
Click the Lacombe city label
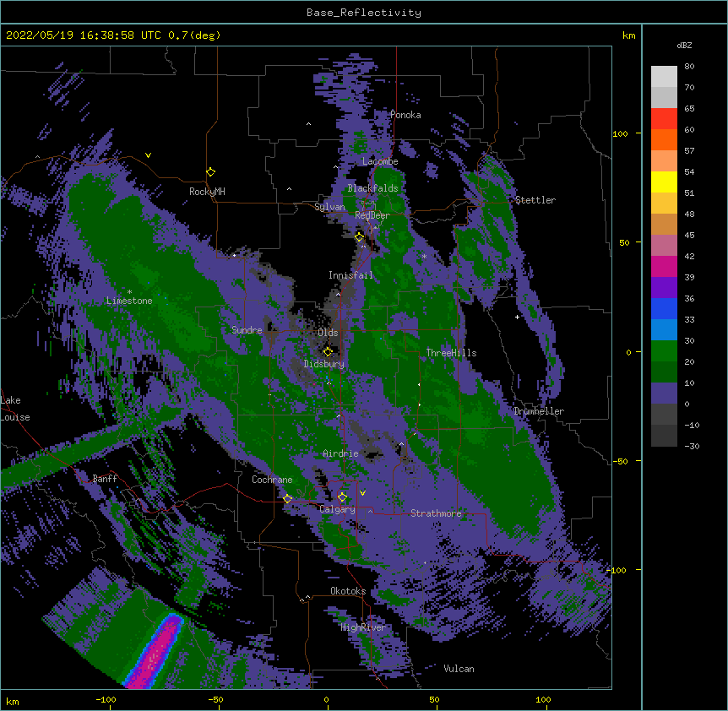(380, 161)
